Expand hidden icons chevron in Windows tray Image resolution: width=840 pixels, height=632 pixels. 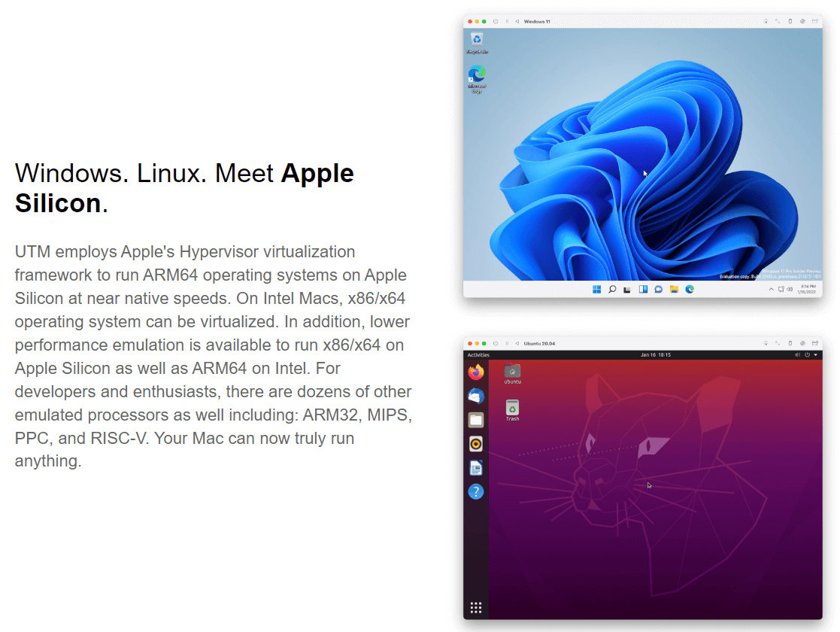tap(771, 289)
